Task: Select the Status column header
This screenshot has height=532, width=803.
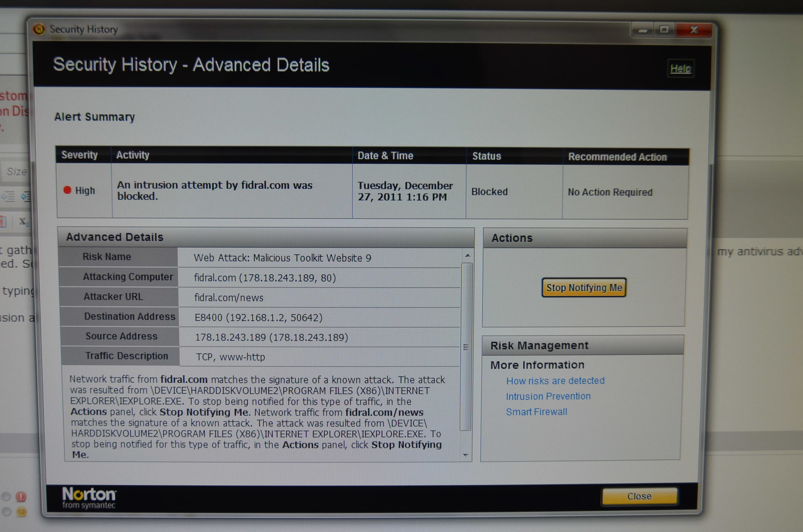Action: click(515, 156)
